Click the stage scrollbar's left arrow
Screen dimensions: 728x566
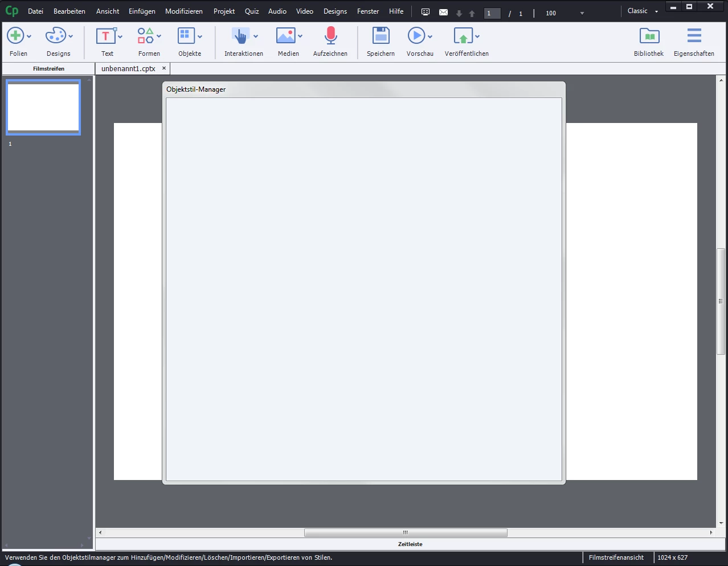pos(100,533)
